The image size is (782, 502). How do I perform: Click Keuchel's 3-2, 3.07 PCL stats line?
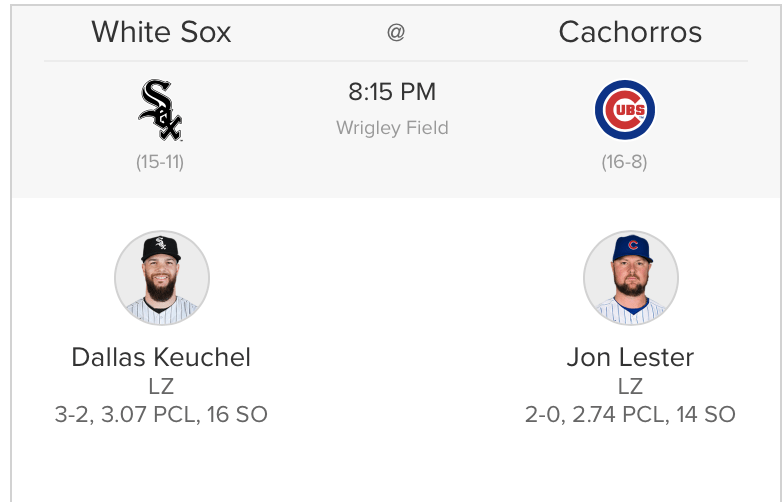pos(161,414)
